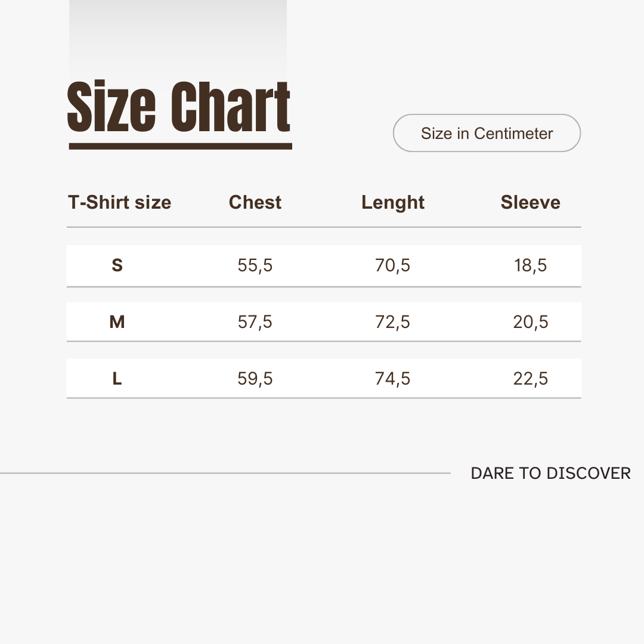Click chest value 55,5 for size S
This screenshot has width=644, height=644.
pyautogui.click(x=255, y=265)
